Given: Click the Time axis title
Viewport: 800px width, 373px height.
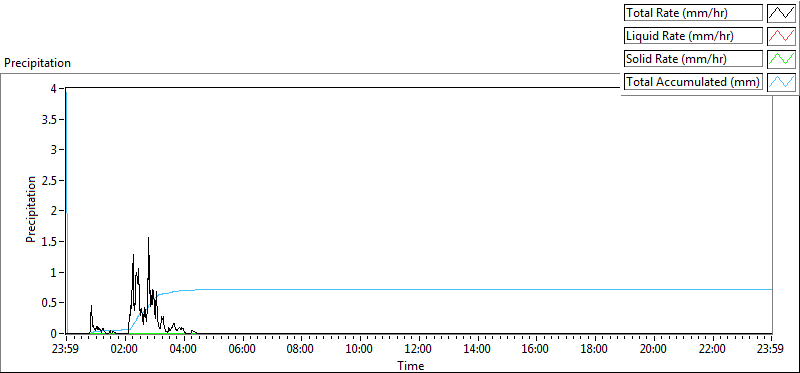Looking at the screenshot, I should (x=411, y=365).
